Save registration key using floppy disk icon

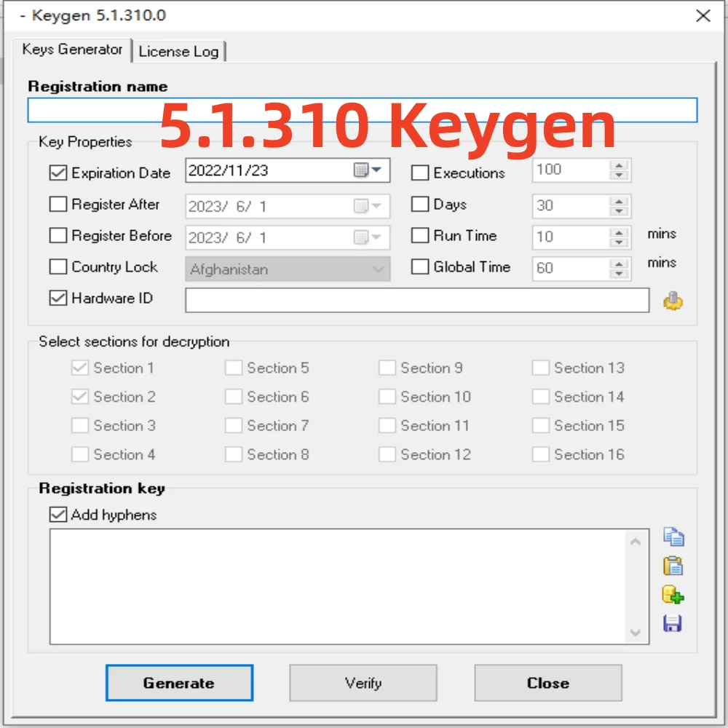673,624
